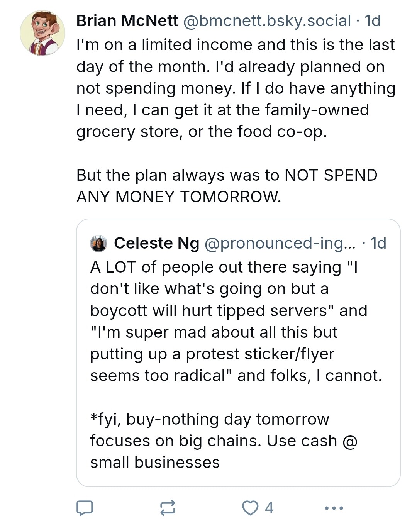The height and width of the screenshot is (532, 417).
Task: Click the Celeste Ng author name
Action: [157, 243]
